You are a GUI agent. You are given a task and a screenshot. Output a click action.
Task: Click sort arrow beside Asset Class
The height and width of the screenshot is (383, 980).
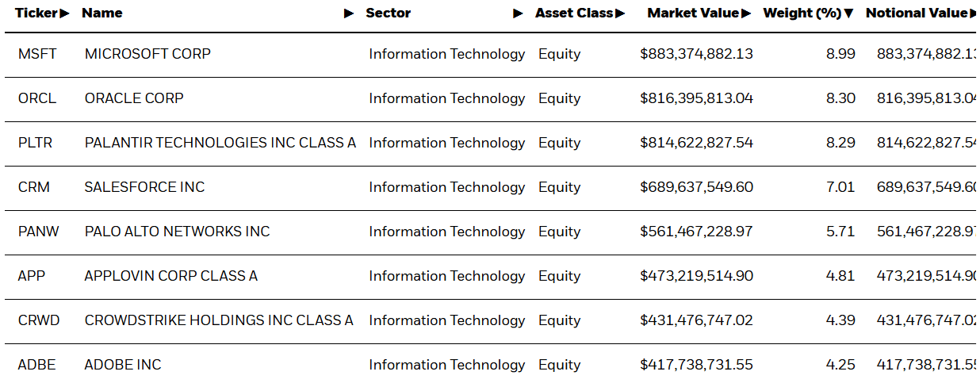620,13
